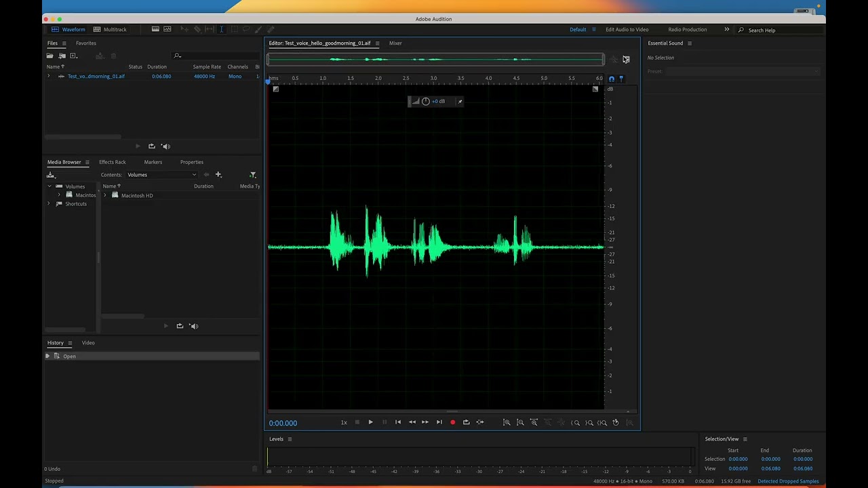
Task: Open the Markers tab
Action: point(153,162)
